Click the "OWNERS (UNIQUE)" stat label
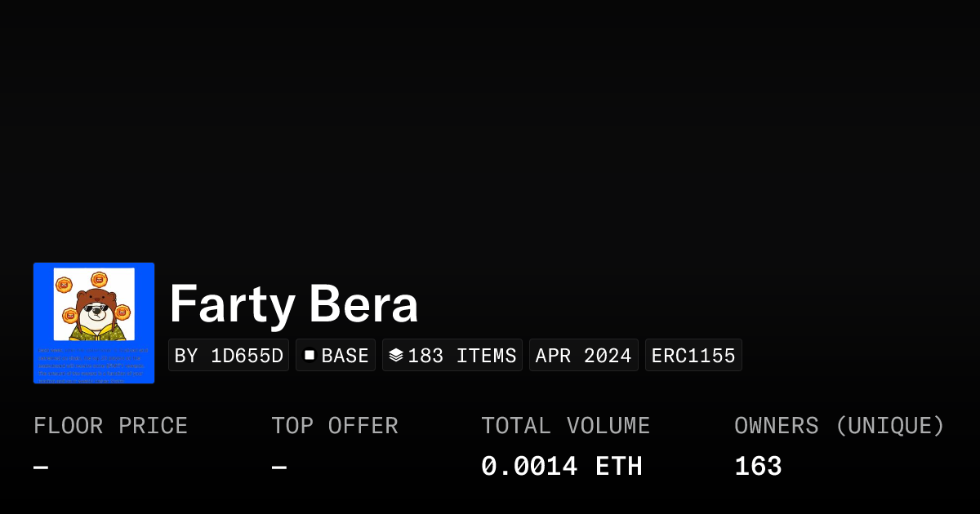The image size is (980, 514). tap(840, 426)
